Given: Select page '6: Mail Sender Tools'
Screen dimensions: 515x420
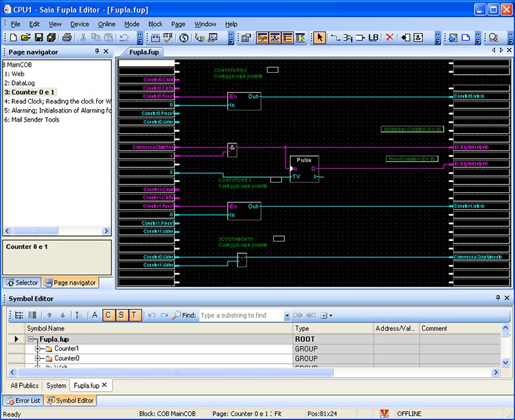Looking at the screenshot, I should [x=32, y=119].
